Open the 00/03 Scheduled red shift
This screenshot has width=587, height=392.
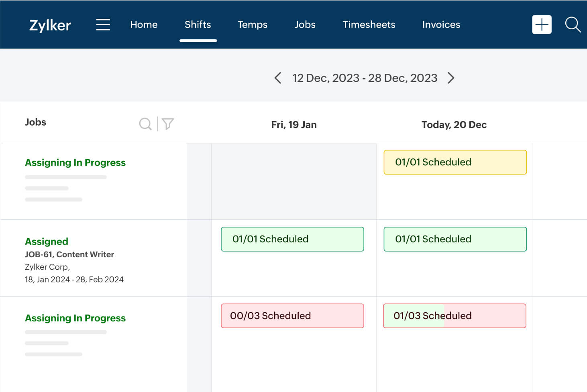tap(292, 316)
